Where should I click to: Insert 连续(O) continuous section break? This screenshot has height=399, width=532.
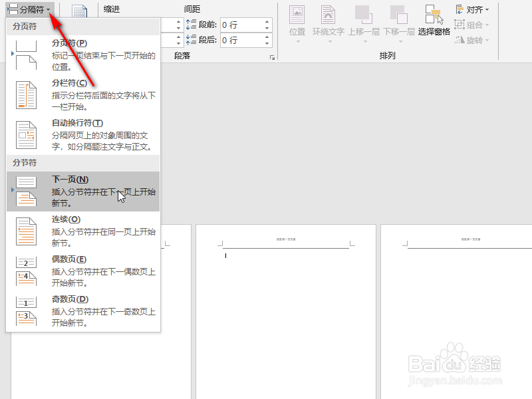83,231
